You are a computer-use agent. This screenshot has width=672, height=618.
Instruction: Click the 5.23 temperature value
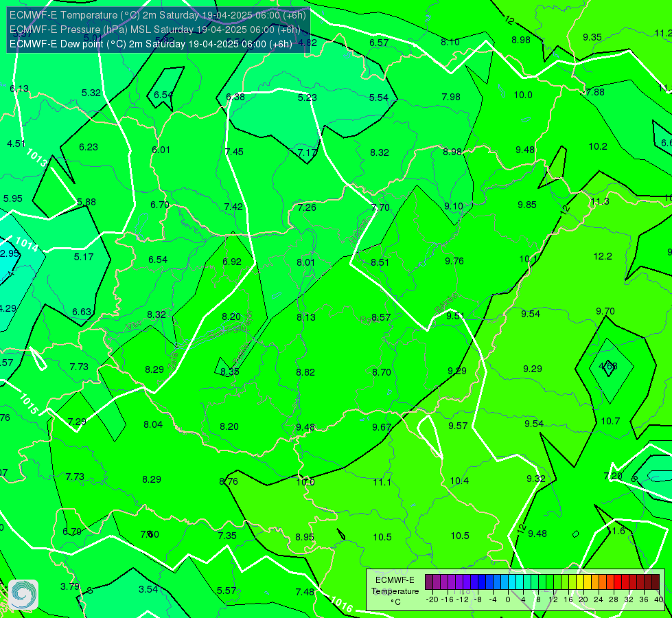(308, 98)
